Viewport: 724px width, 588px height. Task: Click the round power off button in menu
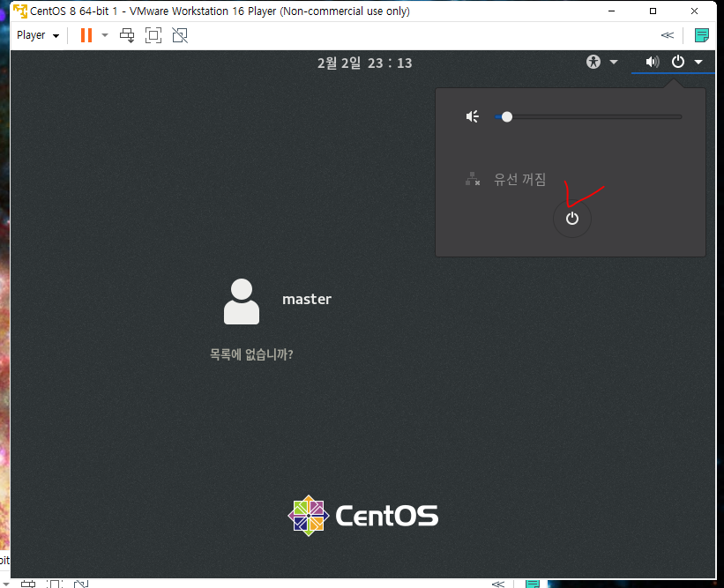tap(572, 219)
